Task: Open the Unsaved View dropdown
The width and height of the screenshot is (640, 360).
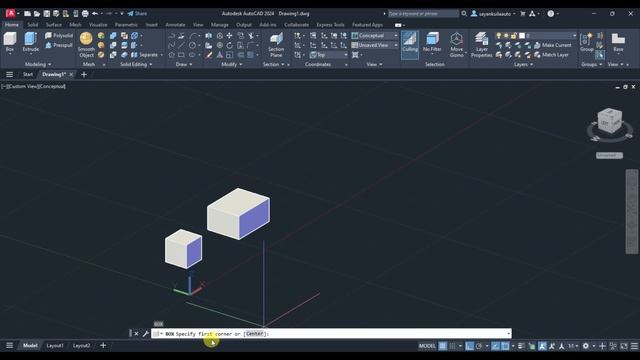Action: click(x=374, y=45)
